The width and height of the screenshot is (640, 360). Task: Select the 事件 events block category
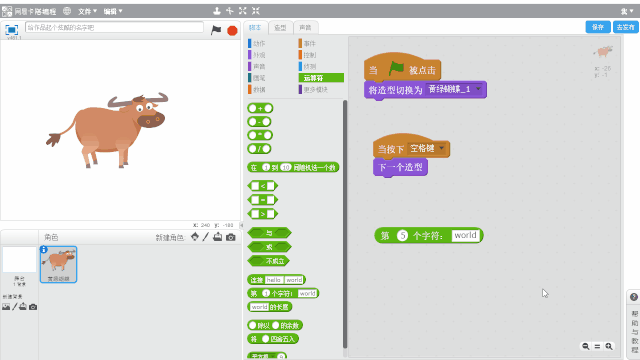[309, 43]
